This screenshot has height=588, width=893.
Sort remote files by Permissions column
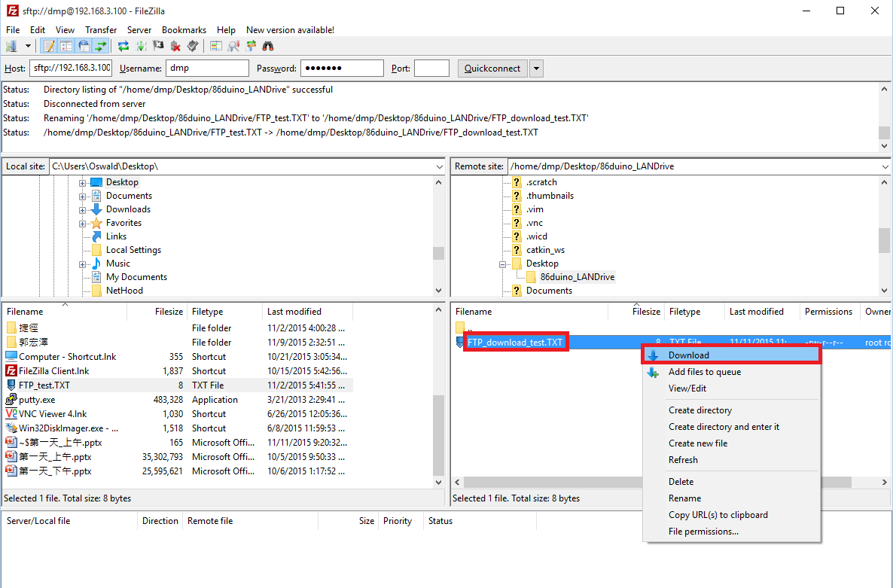828,312
